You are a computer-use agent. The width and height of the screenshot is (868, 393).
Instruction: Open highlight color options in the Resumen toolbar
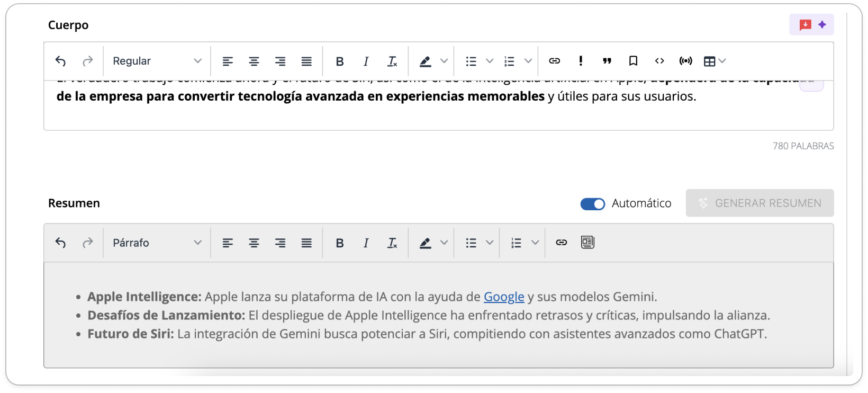point(444,243)
